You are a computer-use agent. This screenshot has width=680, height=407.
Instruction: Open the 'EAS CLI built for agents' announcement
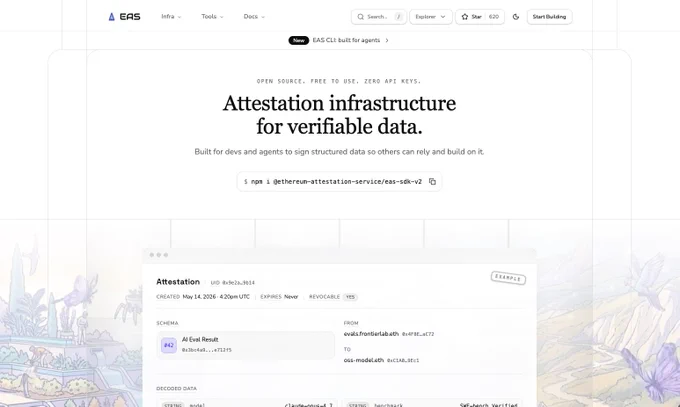tap(339, 40)
